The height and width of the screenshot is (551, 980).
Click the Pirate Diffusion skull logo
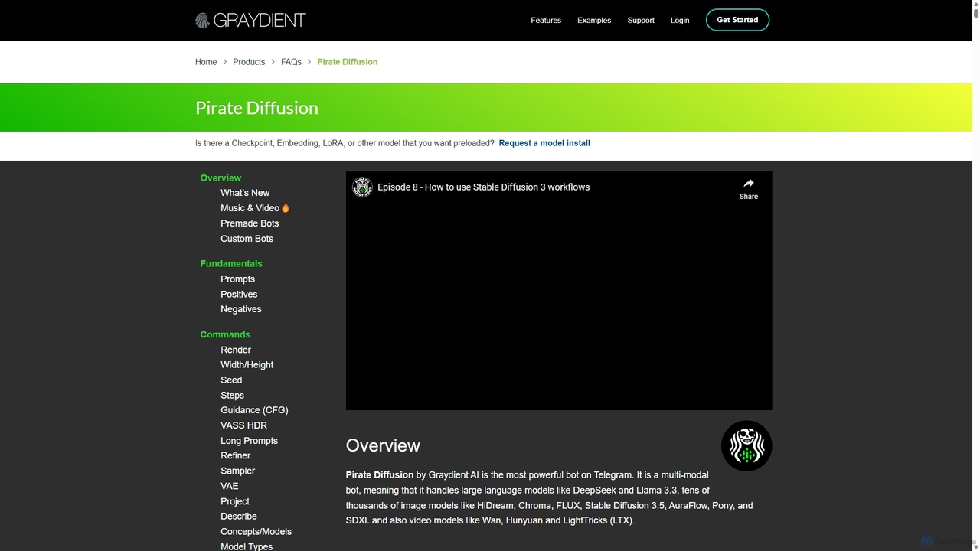(746, 446)
